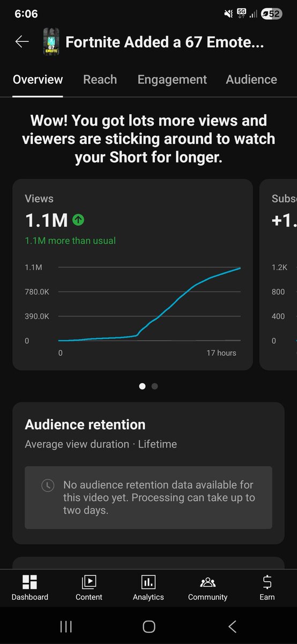This screenshot has width=297, height=644.
Task: Tap the green up-arrow icon beside 1.1M
Action: click(78, 220)
